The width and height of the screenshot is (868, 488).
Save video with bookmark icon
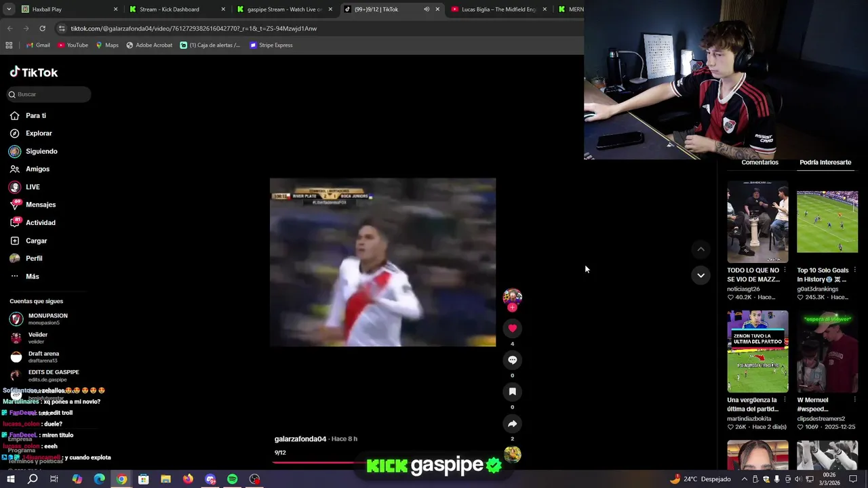pos(512,392)
